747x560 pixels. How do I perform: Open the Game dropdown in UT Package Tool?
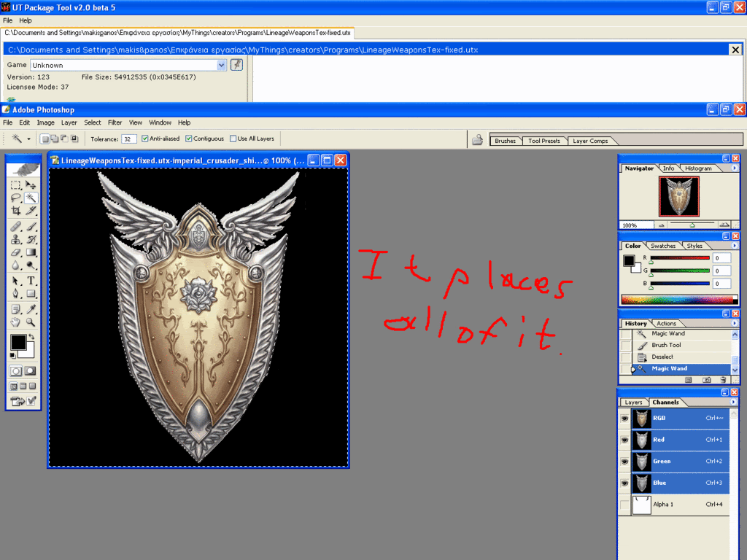(222, 65)
